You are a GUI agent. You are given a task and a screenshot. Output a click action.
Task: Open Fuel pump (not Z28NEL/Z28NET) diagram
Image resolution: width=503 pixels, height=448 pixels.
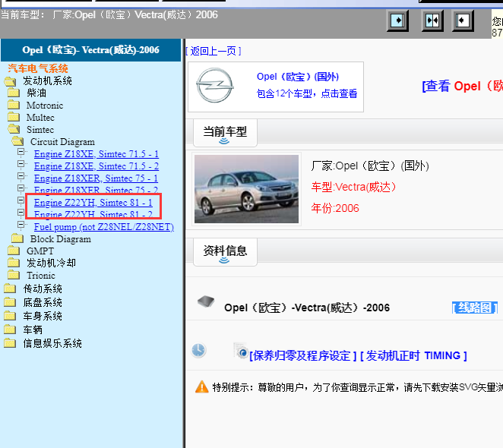pyautogui.click(x=104, y=227)
